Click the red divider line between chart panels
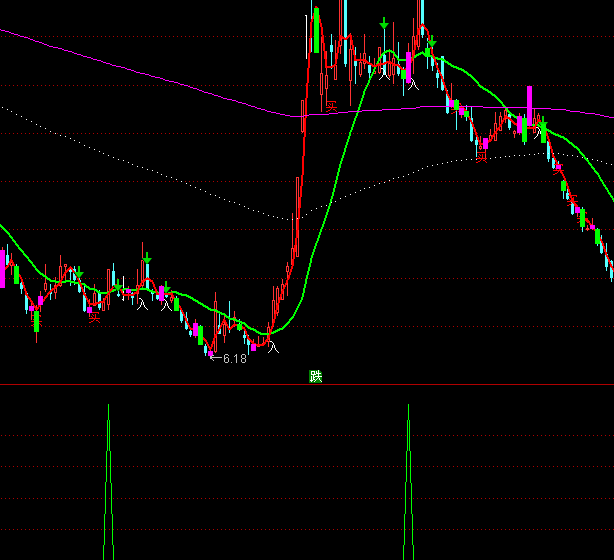The height and width of the screenshot is (560, 614). click(x=150, y=385)
